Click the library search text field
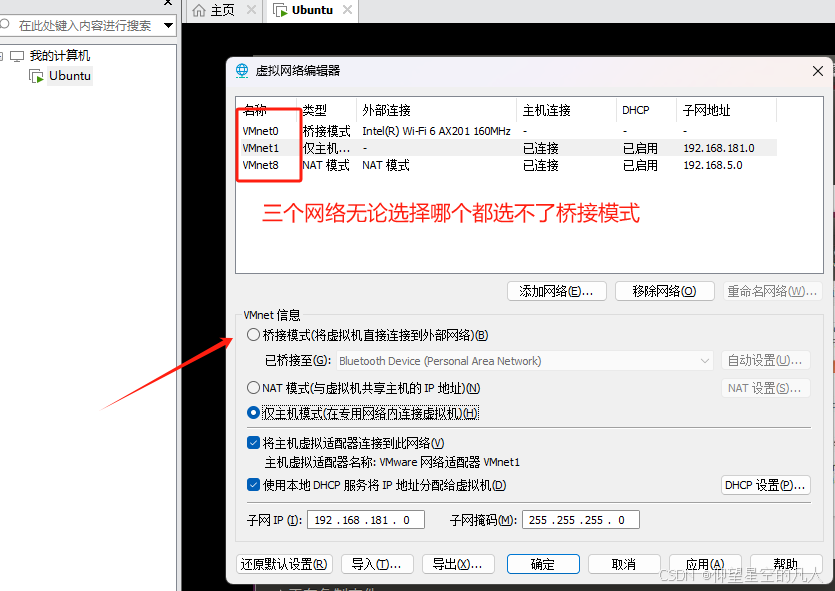The width and height of the screenshot is (835, 591). coord(86,26)
